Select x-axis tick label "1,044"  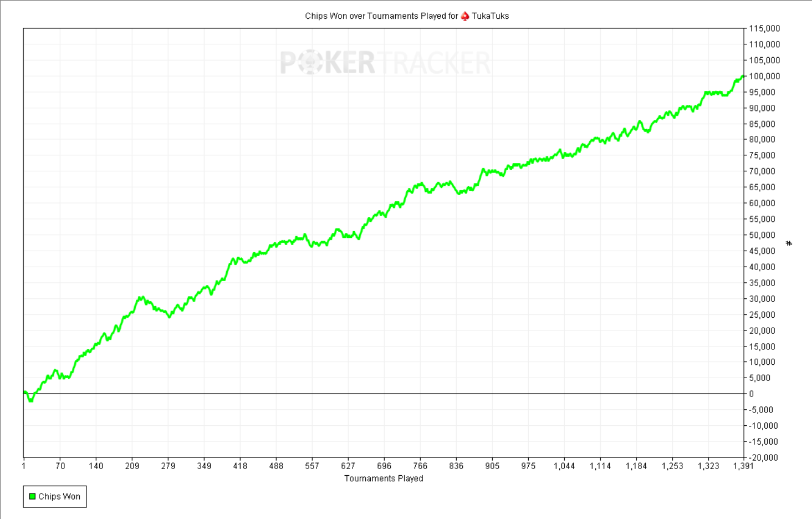[564, 466]
